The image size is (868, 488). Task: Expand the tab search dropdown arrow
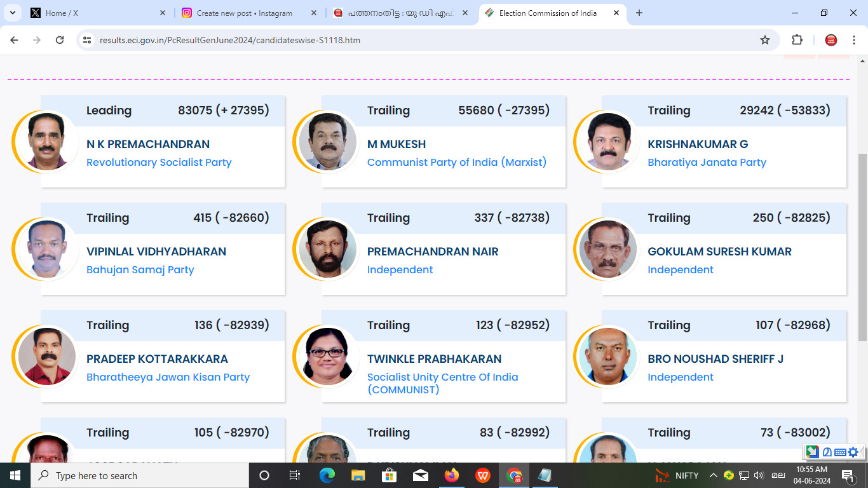pos(12,13)
